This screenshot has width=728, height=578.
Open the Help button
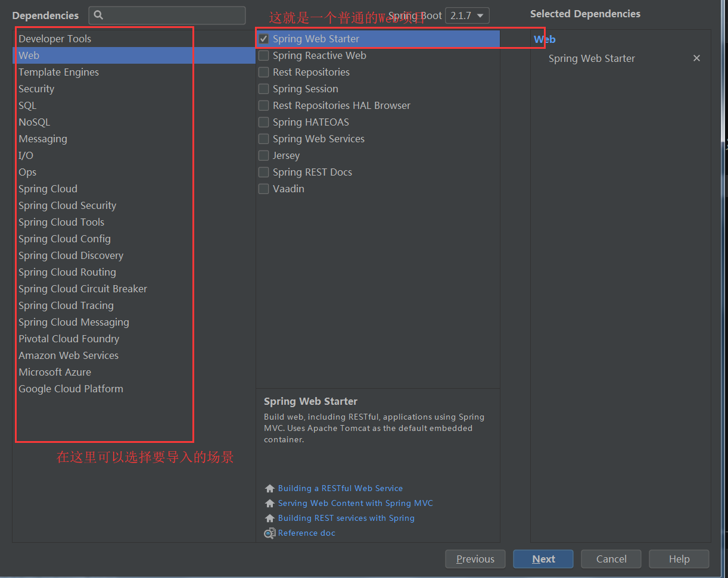(x=679, y=559)
